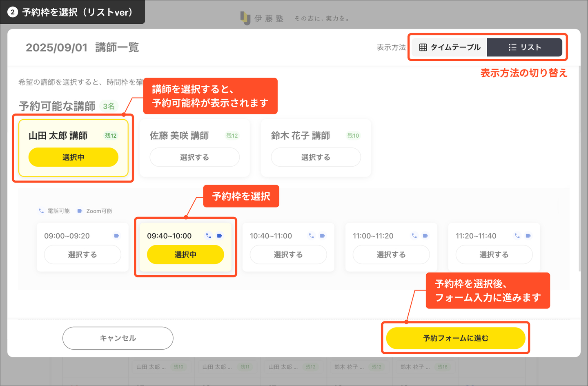The width and height of the screenshot is (588, 386).
Task: Click the phone icon on 09:40~10:00 slot
Action: pyautogui.click(x=208, y=236)
